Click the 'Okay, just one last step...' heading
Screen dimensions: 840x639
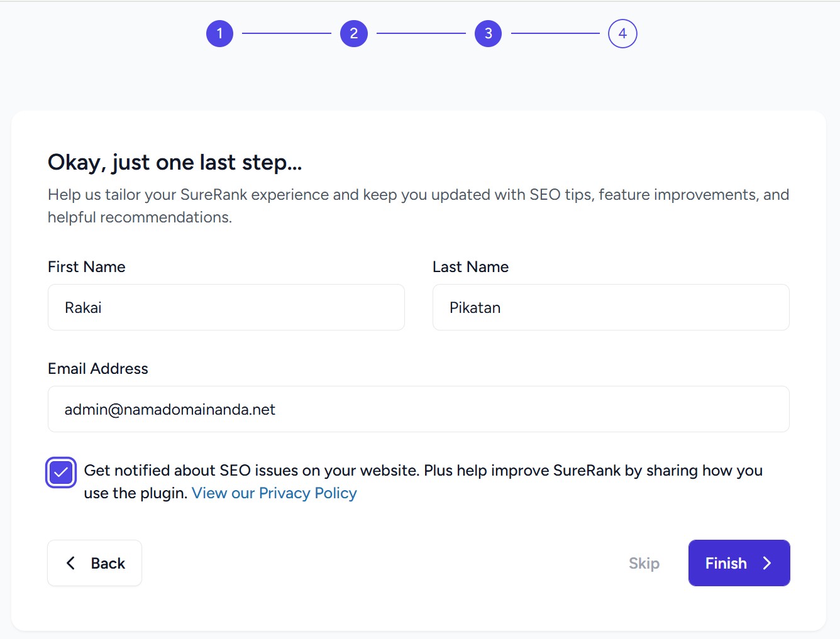[175, 162]
